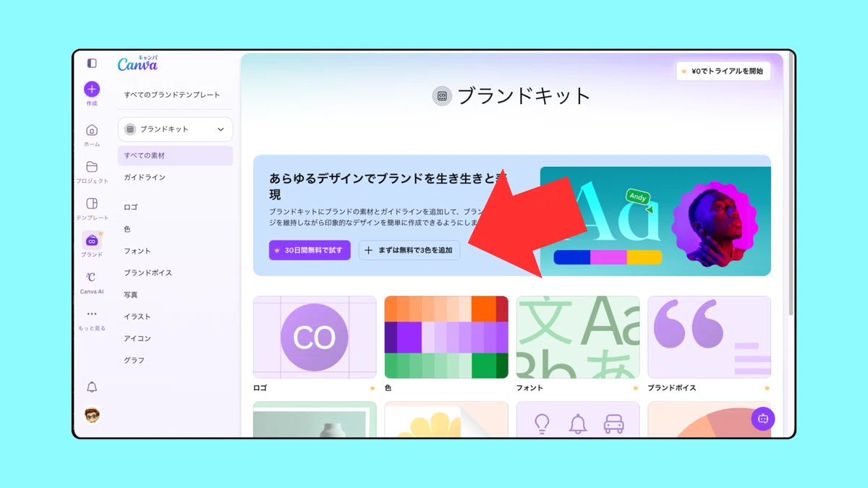Click the もっと見る three-dot icon
868x488 pixels.
pos(92,314)
